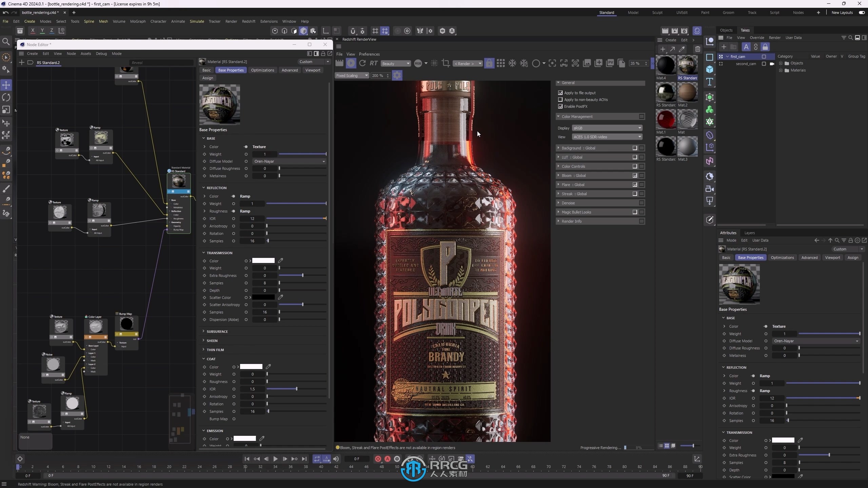
Task: Select the Rotate tool in left toolbar
Action: point(6,97)
